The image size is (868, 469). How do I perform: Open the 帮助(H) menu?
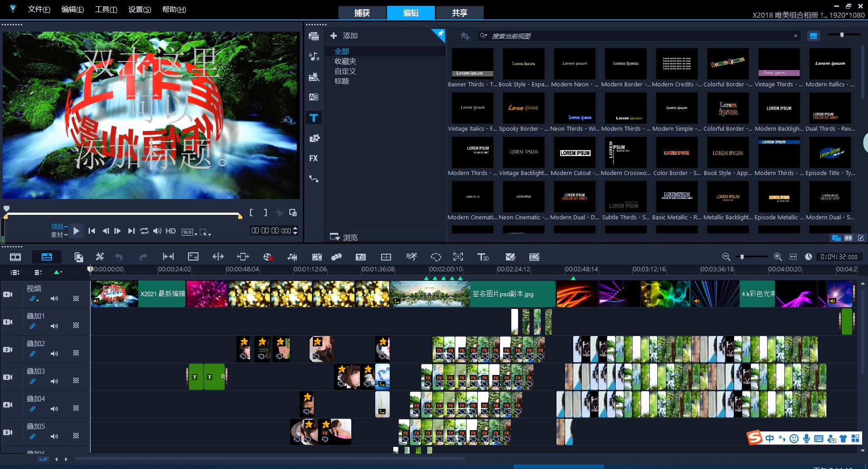point(174,9)
